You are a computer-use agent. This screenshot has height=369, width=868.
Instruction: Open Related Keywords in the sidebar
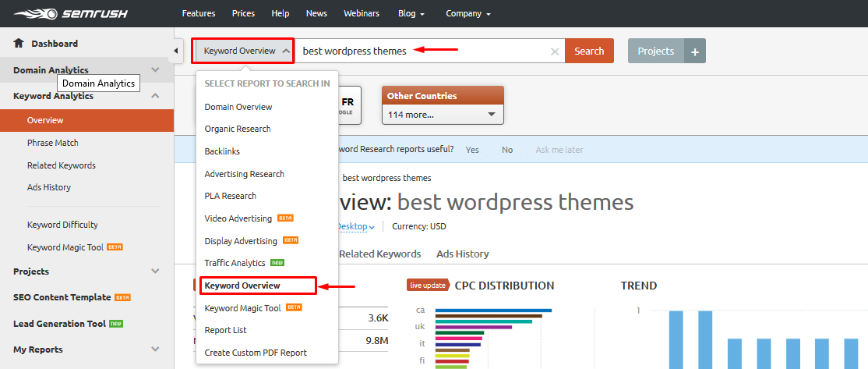[x=62, y=165]
